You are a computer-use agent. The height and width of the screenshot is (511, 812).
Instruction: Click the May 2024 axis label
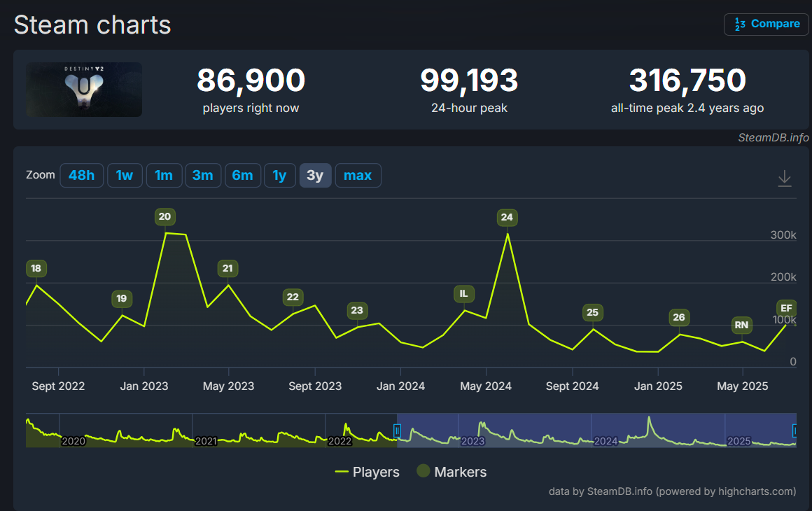486,386
